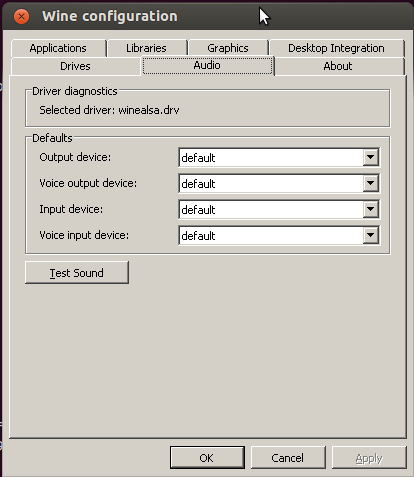Click the 'Wine configuration' window title
Viewport: 414px width, 477px height.
110,16
